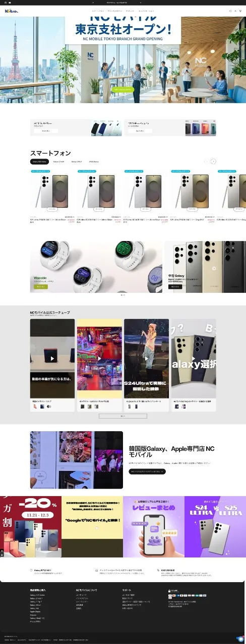This screenshot has height=644, width=246.
Task: Click the green button on the hero banner
Action: [x=122, y=90]
